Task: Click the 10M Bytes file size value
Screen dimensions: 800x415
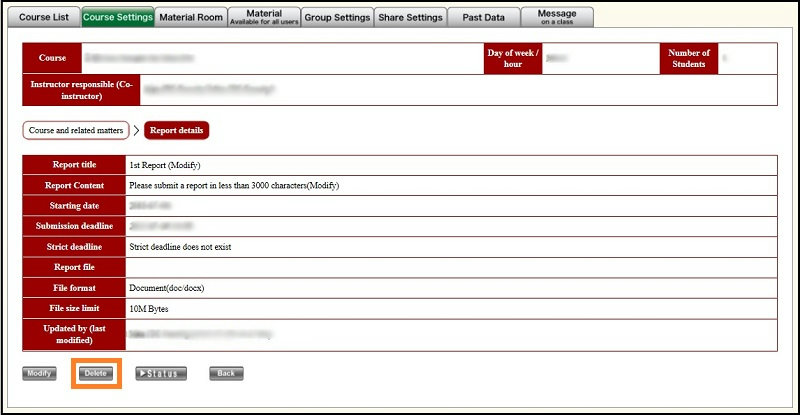Action: tap(148, 308)
